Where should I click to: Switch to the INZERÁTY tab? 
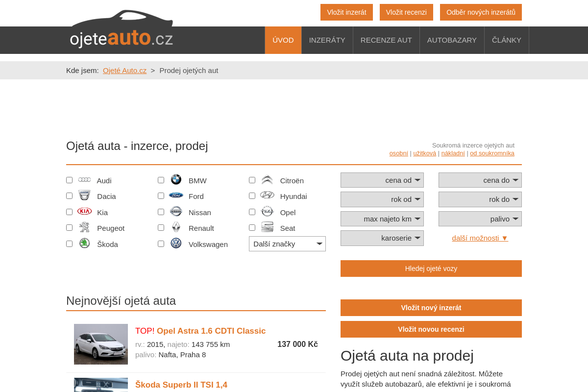point(327,40)
